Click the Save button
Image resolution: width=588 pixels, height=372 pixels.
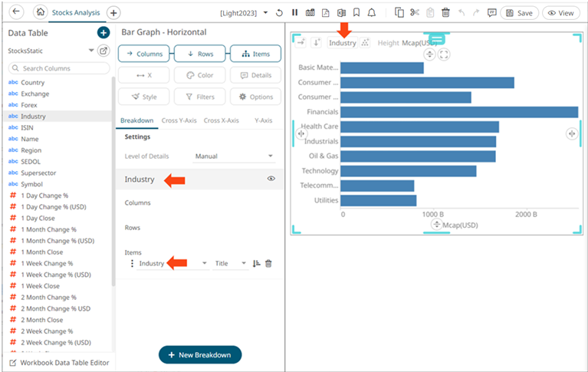(x=520, y=13)
